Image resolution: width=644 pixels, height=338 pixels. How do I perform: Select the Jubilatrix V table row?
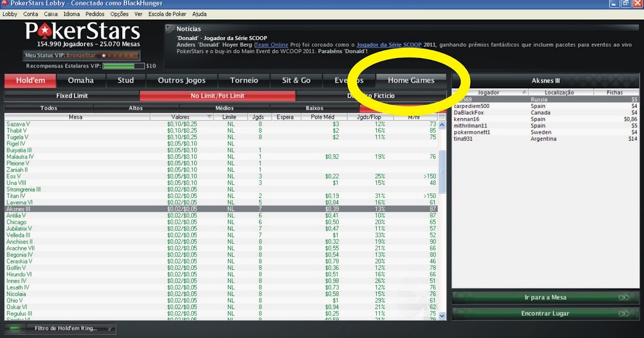(221, 229)
